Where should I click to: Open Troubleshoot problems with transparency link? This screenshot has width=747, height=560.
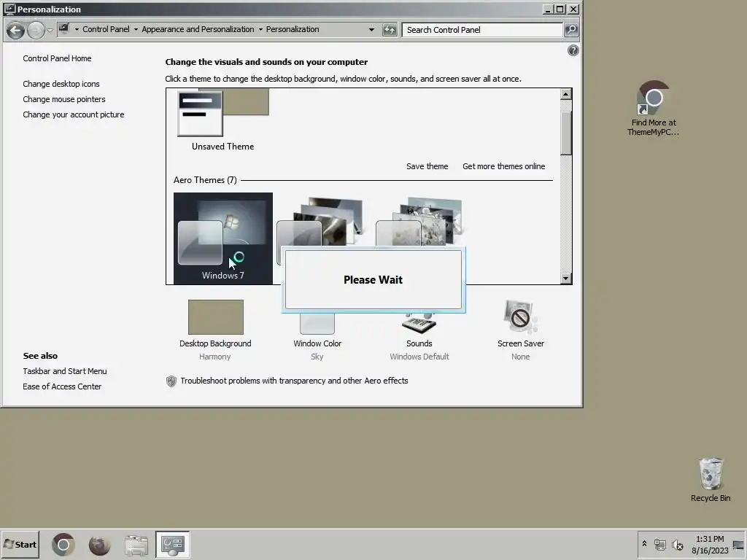(294, 381)
